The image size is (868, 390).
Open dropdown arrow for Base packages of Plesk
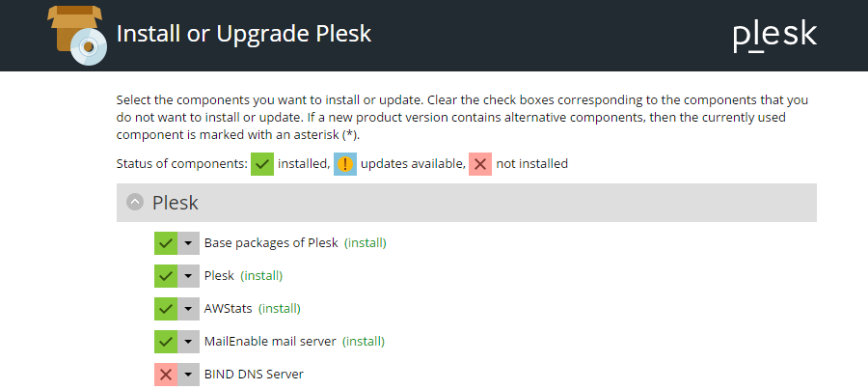189,243
